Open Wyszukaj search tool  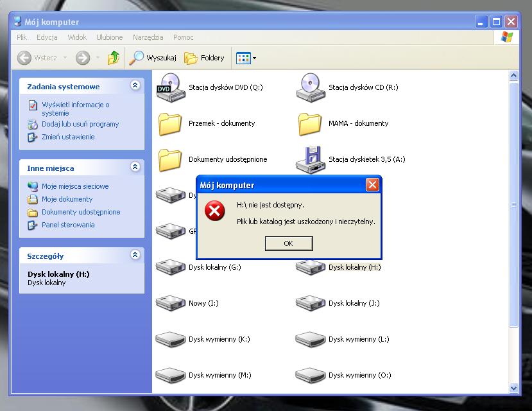[153, 58]
